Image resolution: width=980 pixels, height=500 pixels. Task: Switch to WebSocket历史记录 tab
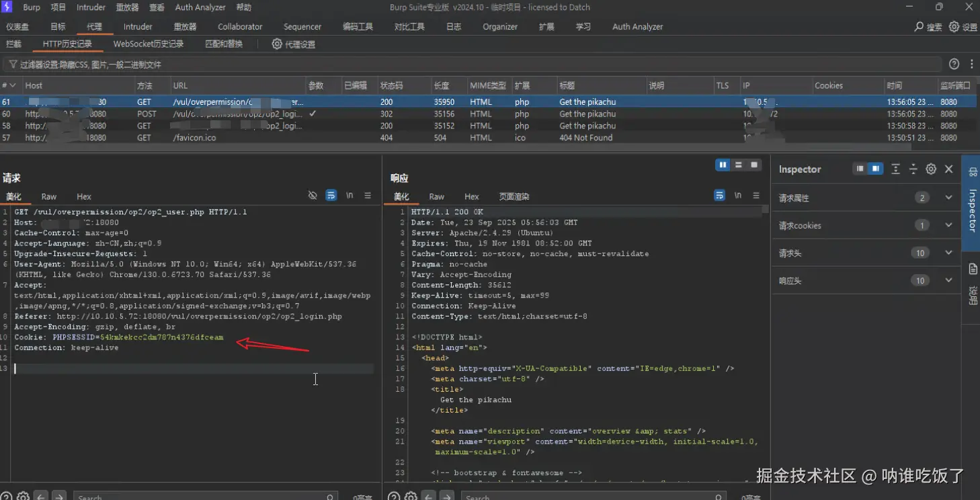[x=148, y=44]
